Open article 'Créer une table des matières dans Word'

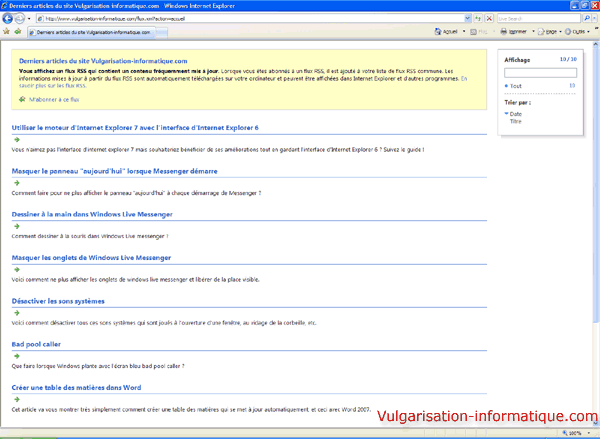pos(76,388)
